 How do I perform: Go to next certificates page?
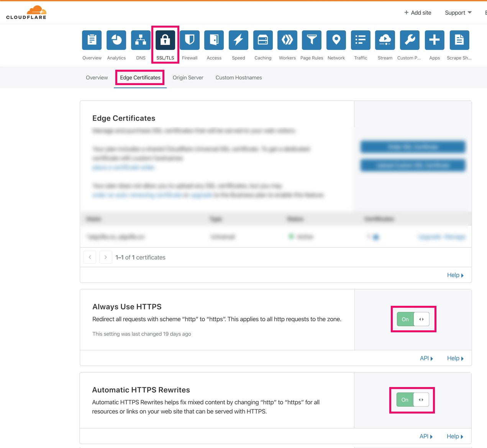(106, 257)
